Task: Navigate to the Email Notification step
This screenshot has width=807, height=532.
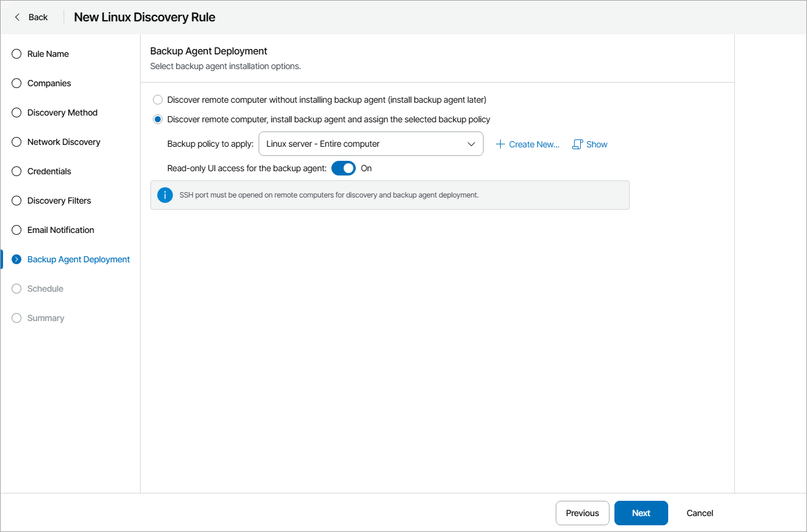Action: [16, 230]
